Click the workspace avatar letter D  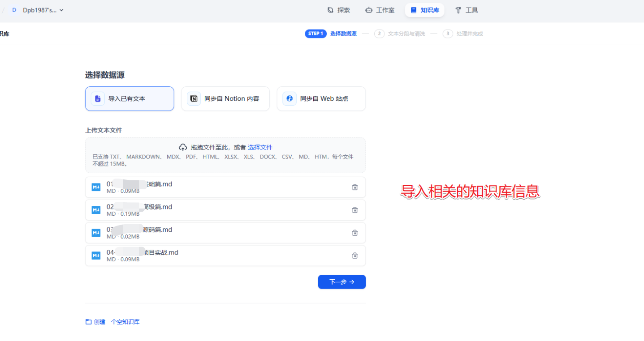point(14,10)
